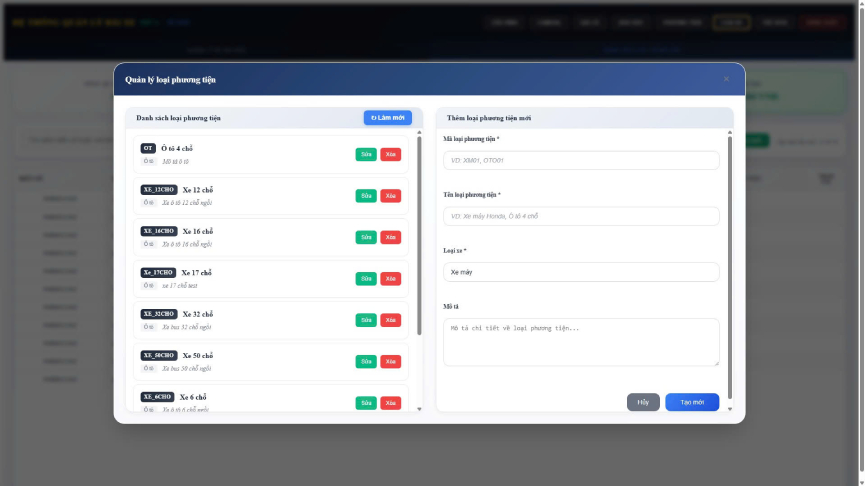Image resolution: width=865 pixels, height=486 pixels.
Task: Click into the Mô tả text area
Action: pos(580,342)
